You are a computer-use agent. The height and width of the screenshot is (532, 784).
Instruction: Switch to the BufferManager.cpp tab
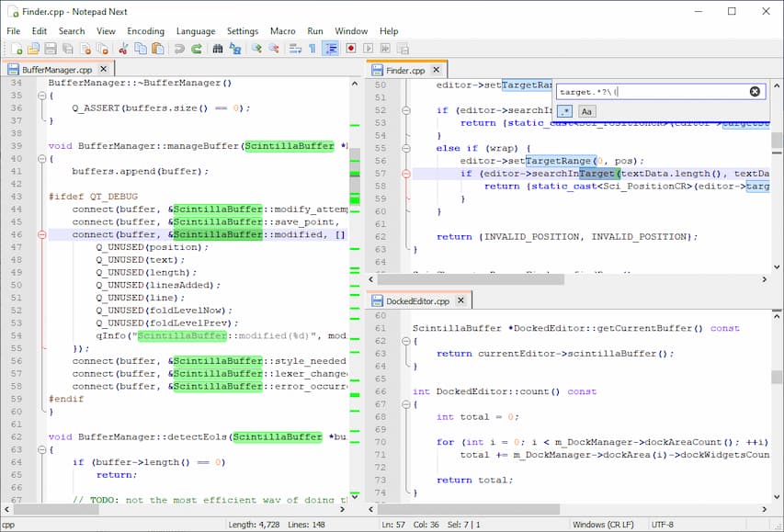58,70
